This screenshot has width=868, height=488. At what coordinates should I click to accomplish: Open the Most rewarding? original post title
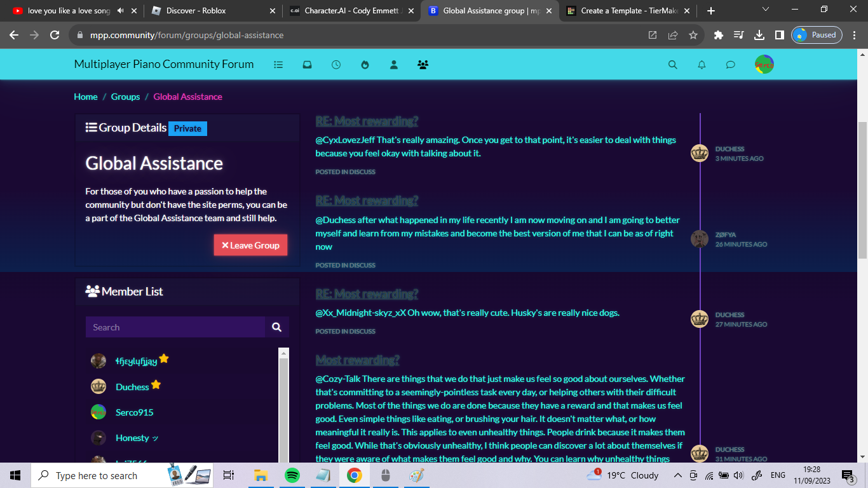pyautogui.click(x=358, y=360)
